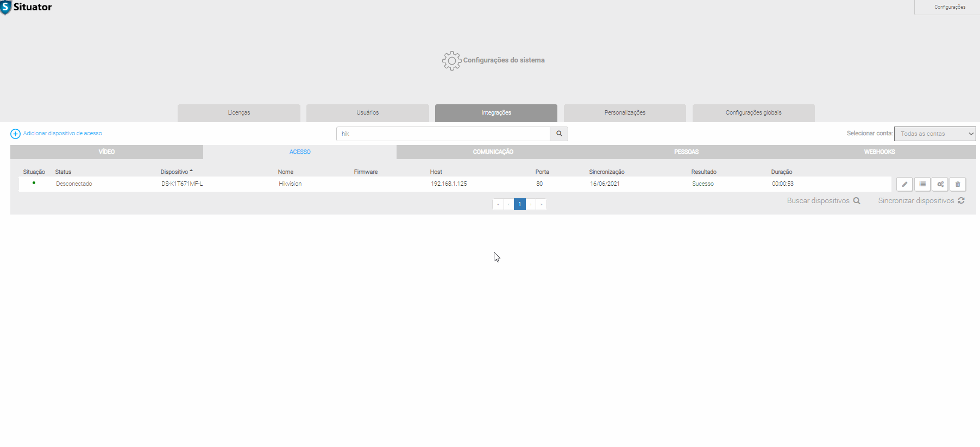Screen dimensions: 980x447
Task: Switch to the WEBHOOKS tab
Action: click(880, 152)
